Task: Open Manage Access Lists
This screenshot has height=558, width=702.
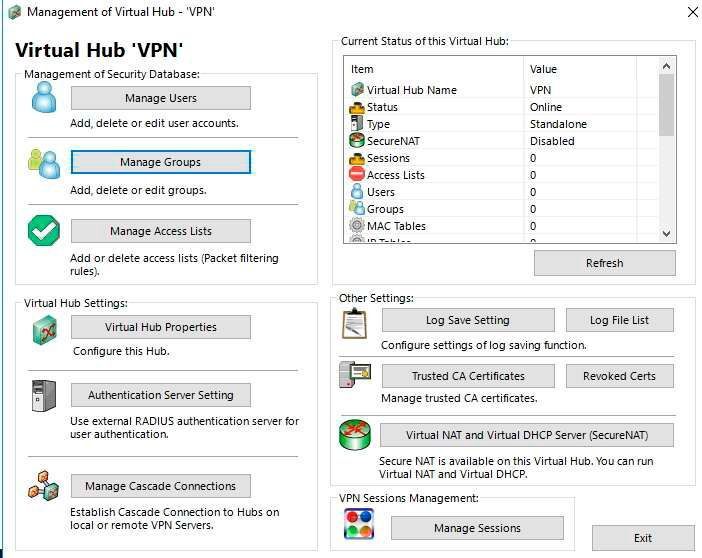Action: 161,231
